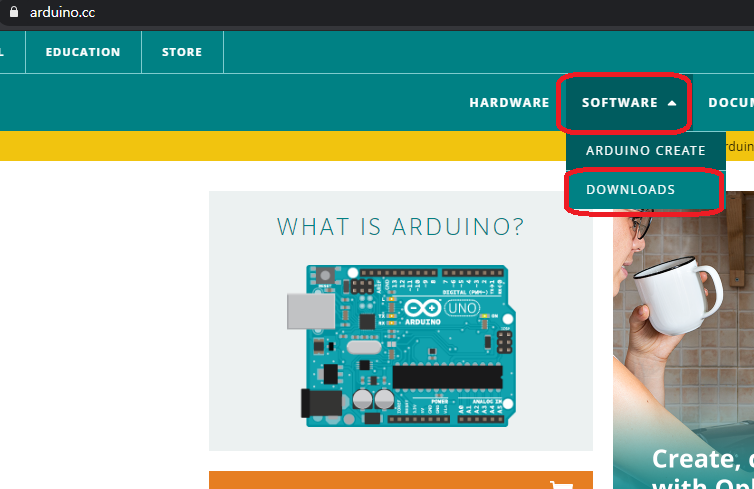The height and width of the screenshot is (489, 754).
Task: Select DOWNLOADS from Software menu
Action: 645,189
